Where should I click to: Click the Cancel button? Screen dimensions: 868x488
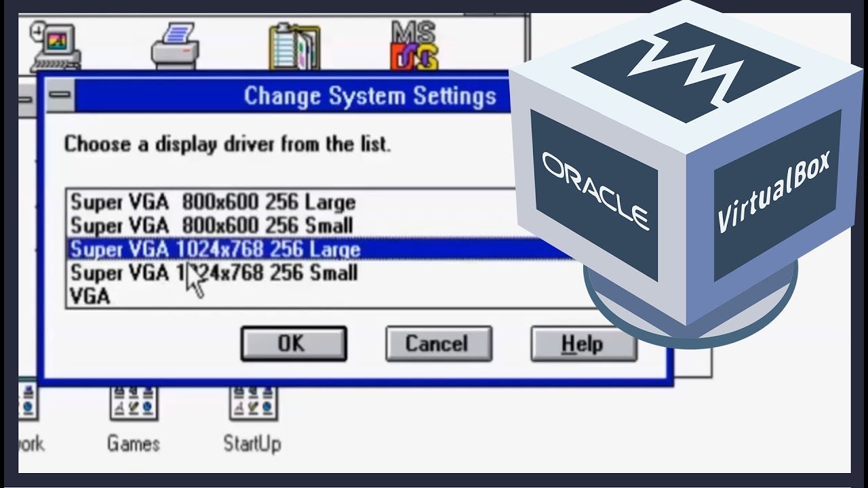438,344
